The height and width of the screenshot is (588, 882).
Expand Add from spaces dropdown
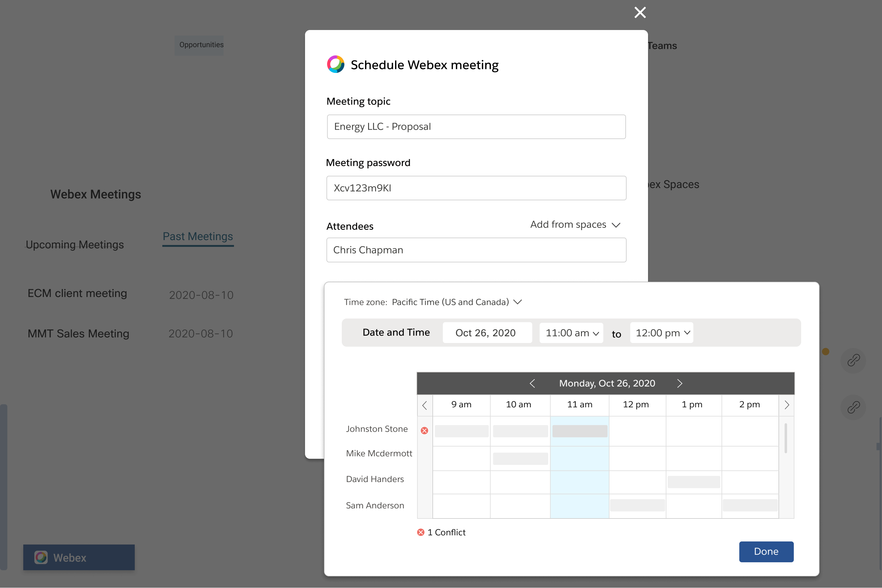point(576,224)
